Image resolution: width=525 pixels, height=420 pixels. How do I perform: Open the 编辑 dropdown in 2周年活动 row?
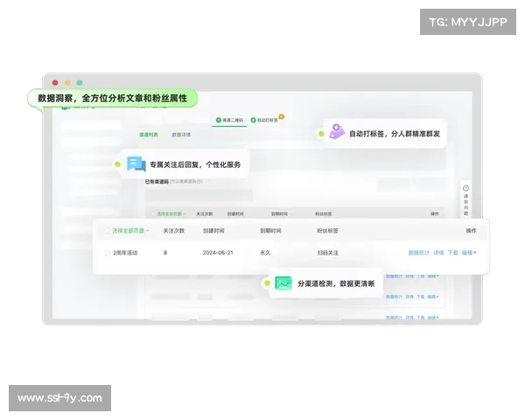[x=469, y=253]
